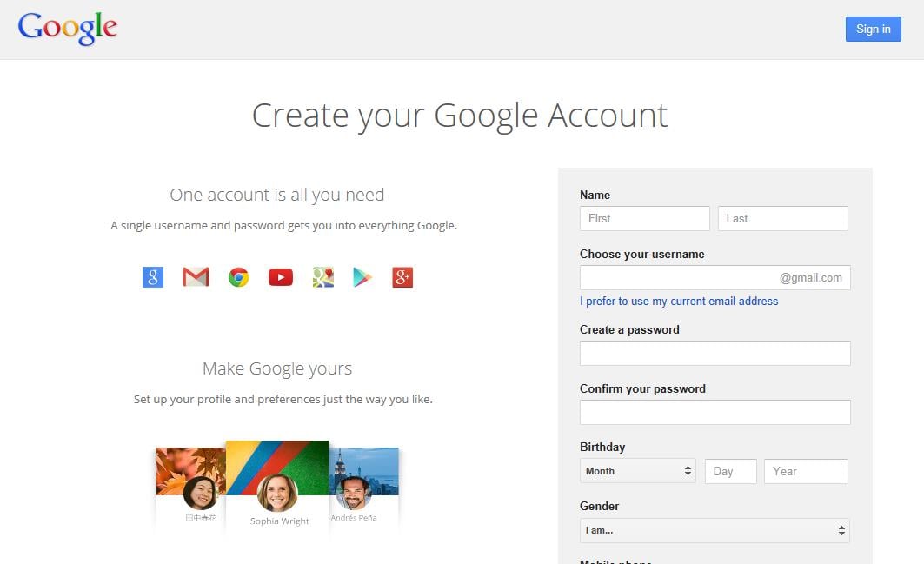
Task: Click the Gmail envelope icon
Action: tap(196, 277)
